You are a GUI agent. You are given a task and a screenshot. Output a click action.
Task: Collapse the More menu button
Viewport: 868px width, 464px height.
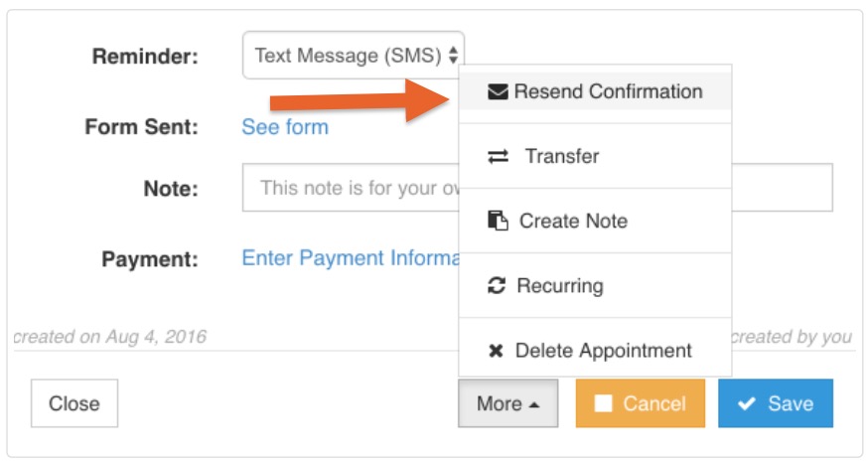coord(507,403)
